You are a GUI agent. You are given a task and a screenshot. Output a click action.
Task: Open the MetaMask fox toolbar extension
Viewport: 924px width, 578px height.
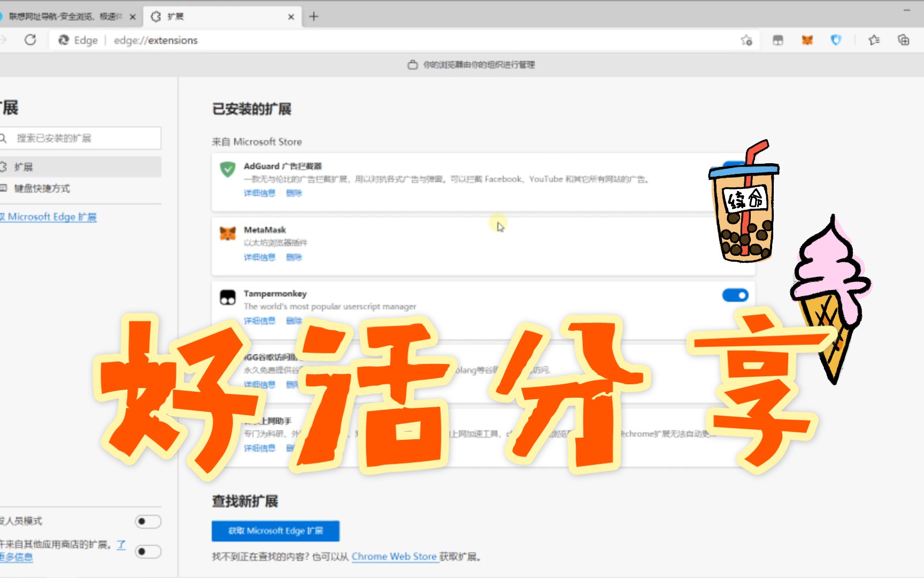pos(807,40)
